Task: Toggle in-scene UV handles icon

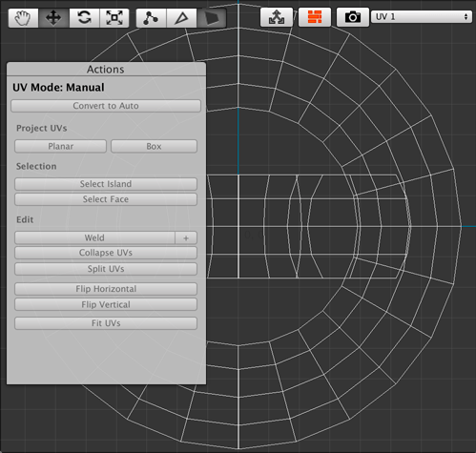Action: pyautogui.click(x=277, y=17)
